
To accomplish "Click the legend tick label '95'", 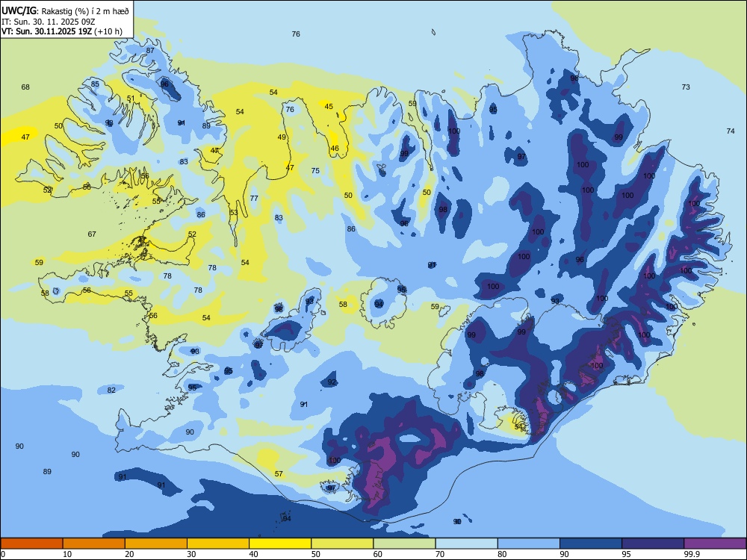I will pyautogui.click(x=626, y=554).
